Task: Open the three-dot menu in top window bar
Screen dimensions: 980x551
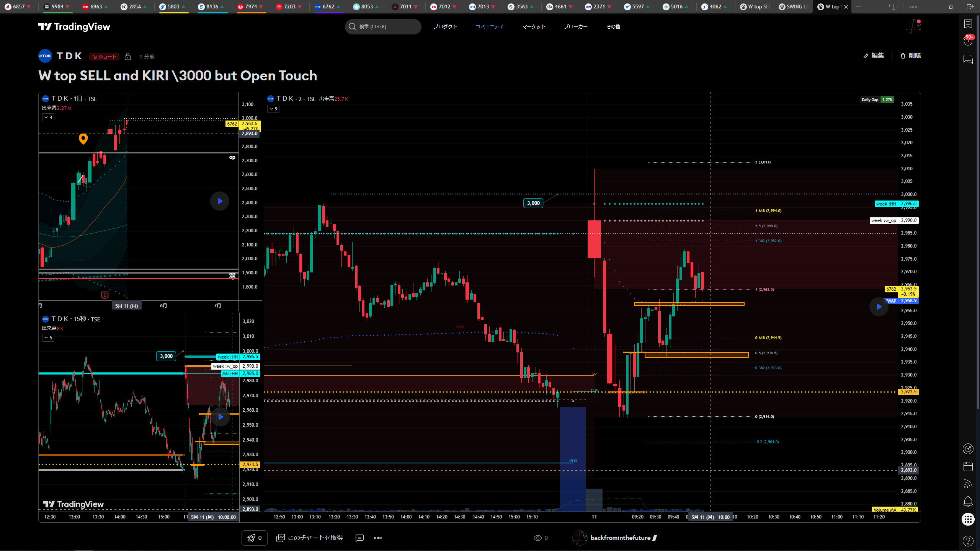Action: point(913,7)
